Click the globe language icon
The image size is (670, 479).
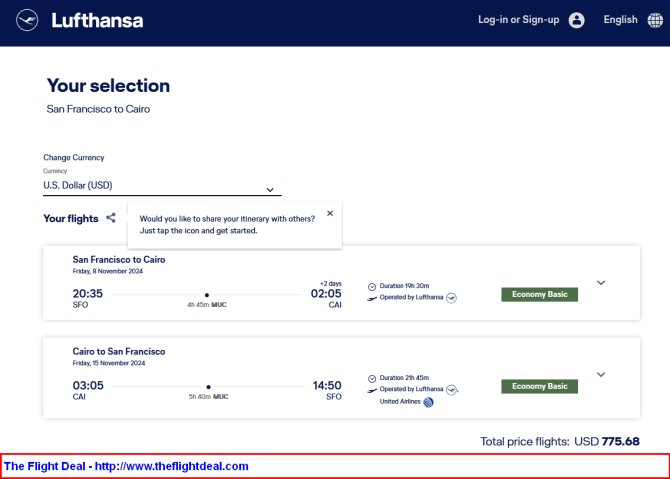[655, 20]
